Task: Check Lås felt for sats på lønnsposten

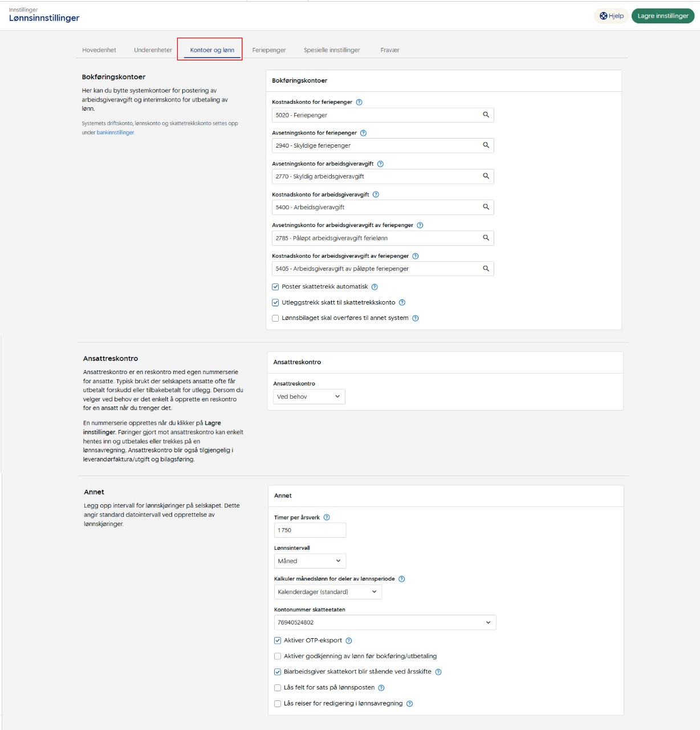Action: pos(278,688)
